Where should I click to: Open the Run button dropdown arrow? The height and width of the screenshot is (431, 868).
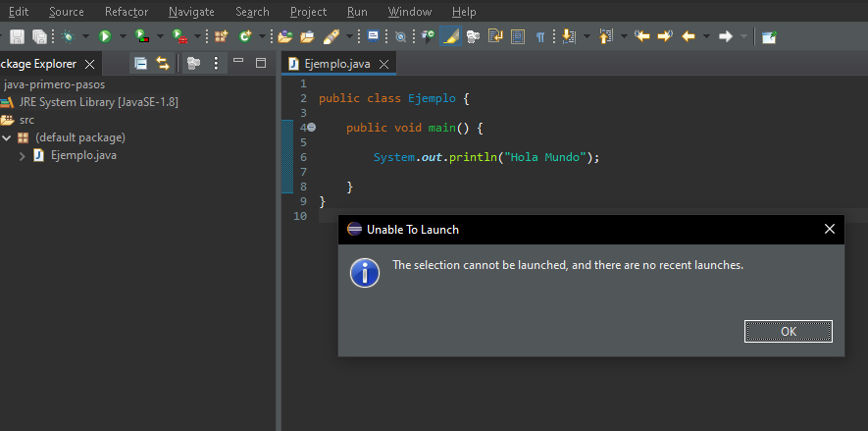click(x=122, y=37)
